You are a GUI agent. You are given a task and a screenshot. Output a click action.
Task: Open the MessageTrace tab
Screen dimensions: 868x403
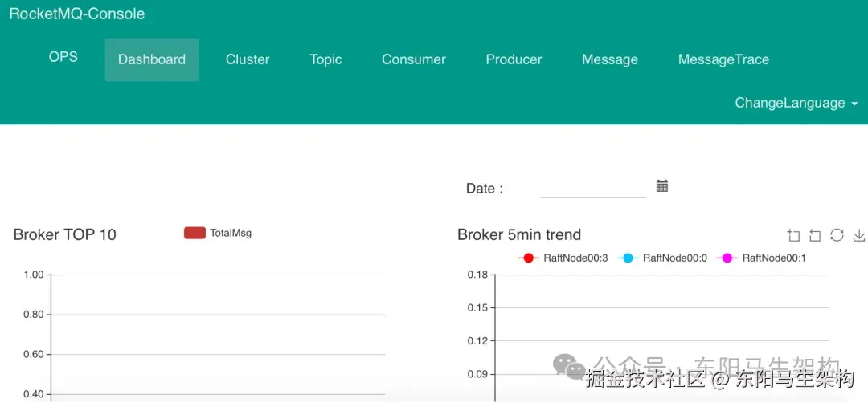(x=723, y=59)
